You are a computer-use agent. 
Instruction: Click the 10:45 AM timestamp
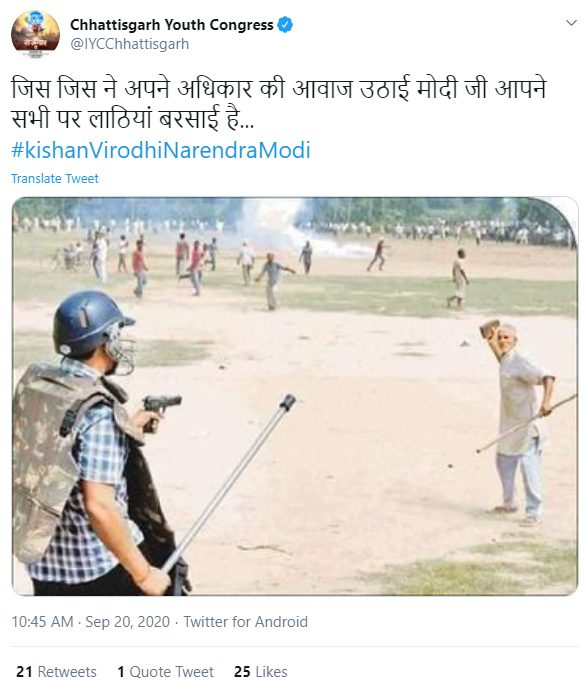(x=43, y=621)
